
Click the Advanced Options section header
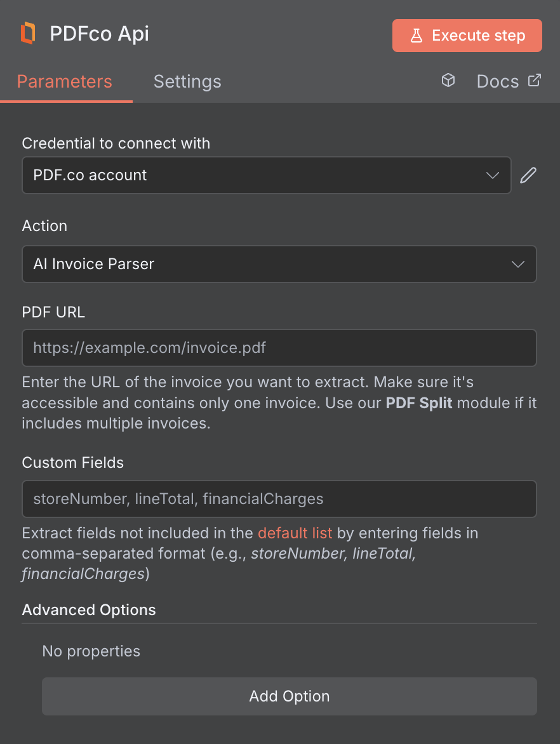point(89,609)
